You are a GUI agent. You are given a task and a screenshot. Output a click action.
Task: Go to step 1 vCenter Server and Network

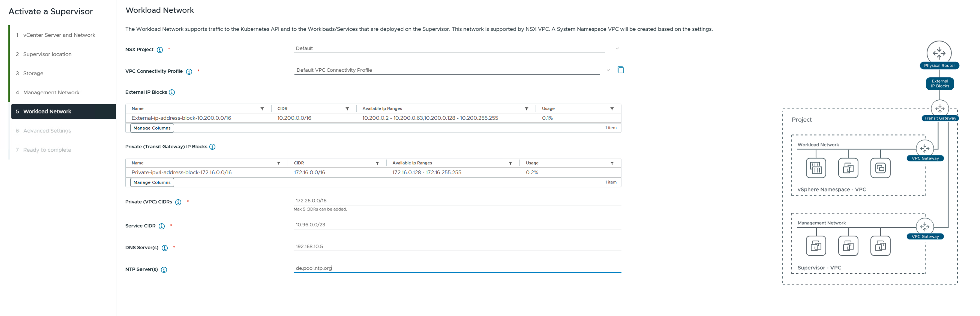click(x=59, y=35)
